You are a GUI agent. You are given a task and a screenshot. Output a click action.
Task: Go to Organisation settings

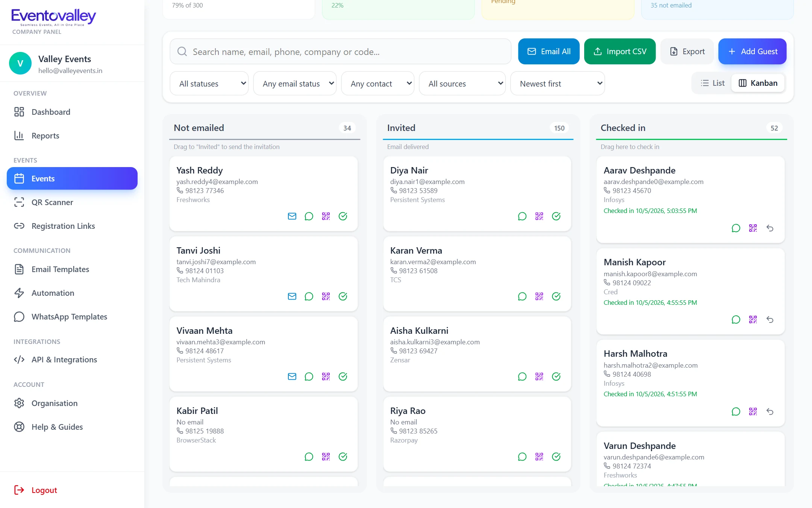tap(72, 403)
